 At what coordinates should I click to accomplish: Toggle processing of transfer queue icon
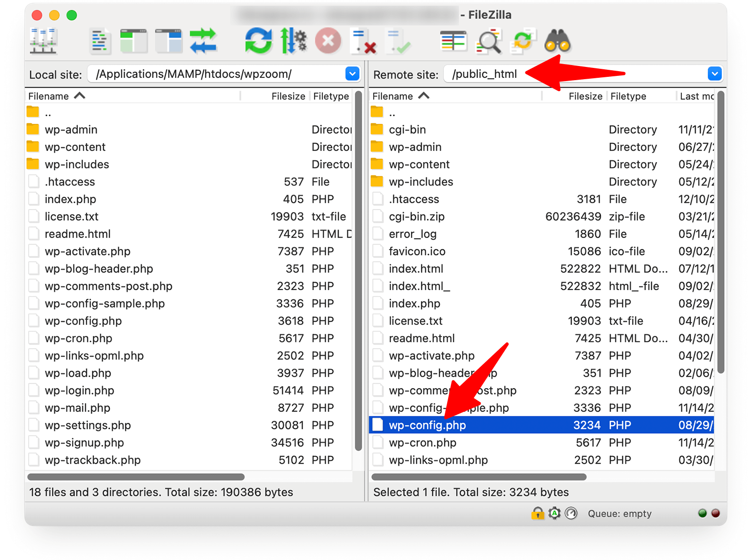pyautogui.click(x=293, y=41)
